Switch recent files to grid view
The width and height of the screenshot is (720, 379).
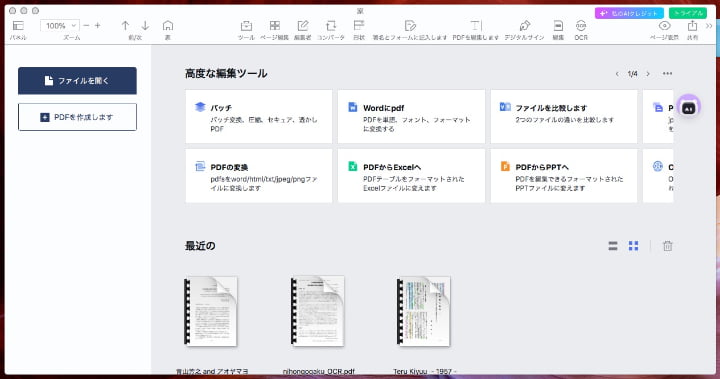tap(633, 246)
